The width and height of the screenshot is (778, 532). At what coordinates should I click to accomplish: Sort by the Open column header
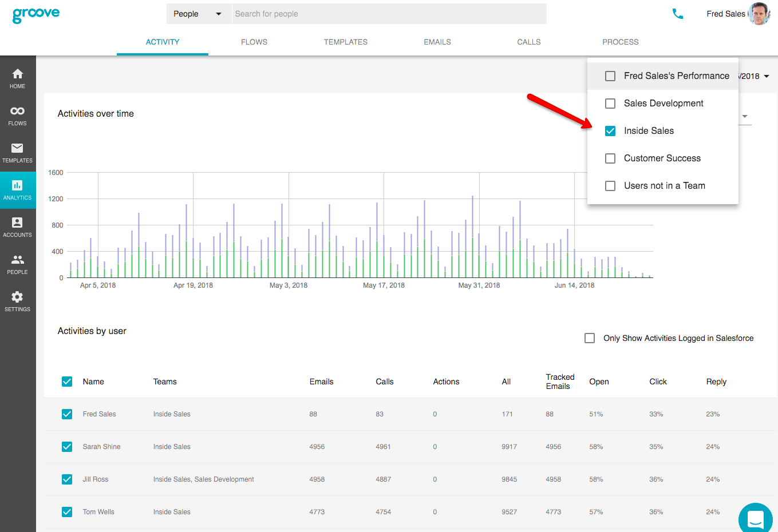(x=599, y=382)
